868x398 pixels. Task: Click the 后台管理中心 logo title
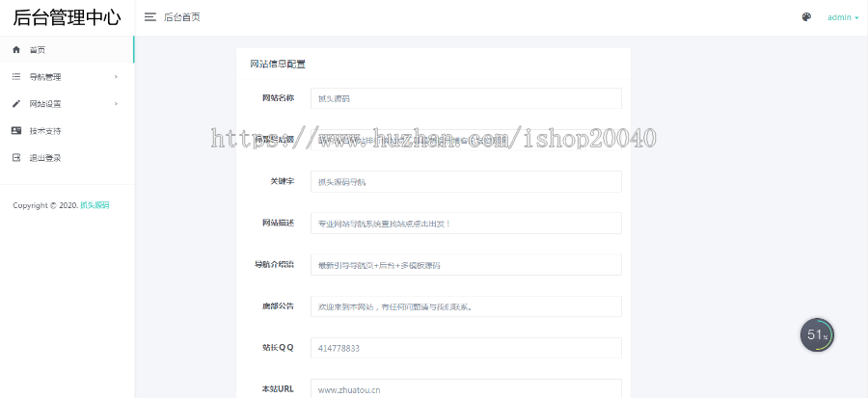67,17
